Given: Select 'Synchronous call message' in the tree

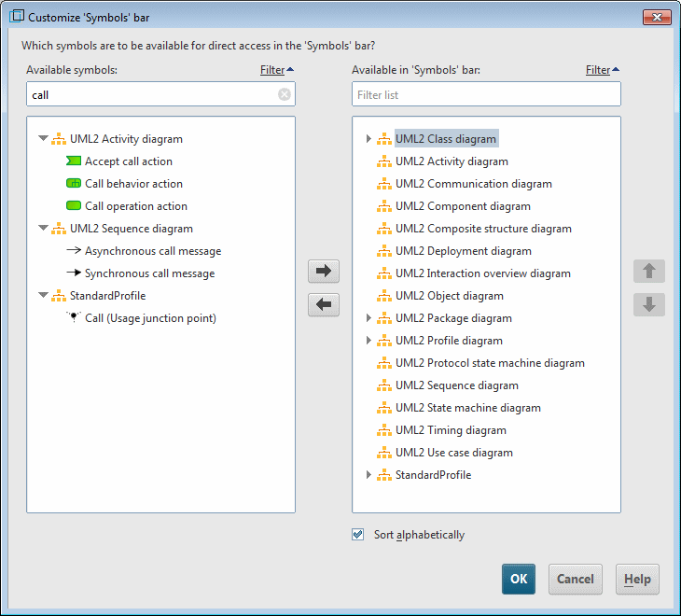Looking at the screenshot, I should point(150,273).
